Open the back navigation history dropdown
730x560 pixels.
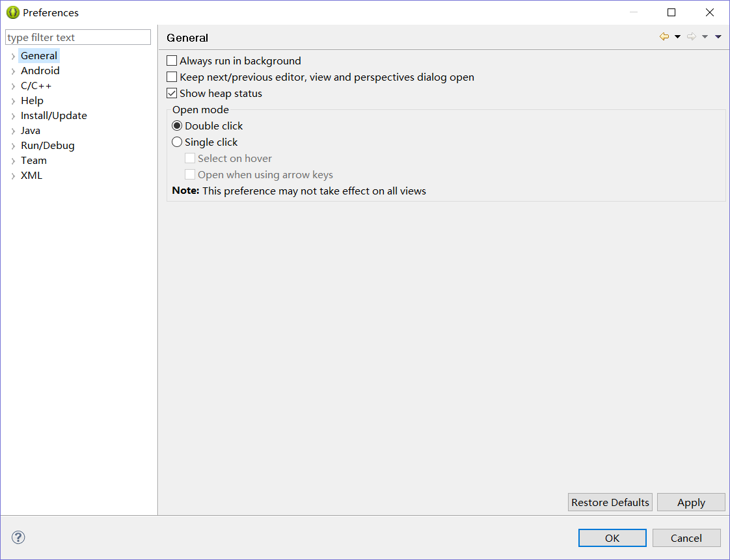click(x=677, y=36)
